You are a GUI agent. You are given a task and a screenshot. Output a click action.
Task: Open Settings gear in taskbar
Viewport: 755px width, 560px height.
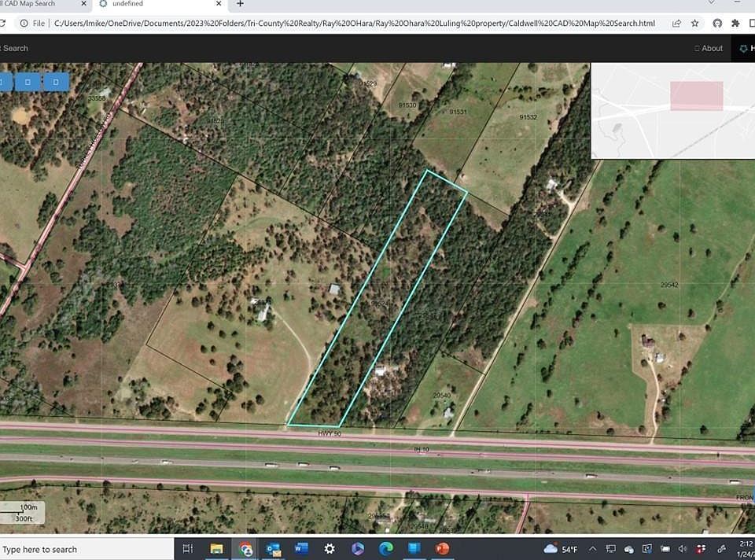(x=330, y=548)
